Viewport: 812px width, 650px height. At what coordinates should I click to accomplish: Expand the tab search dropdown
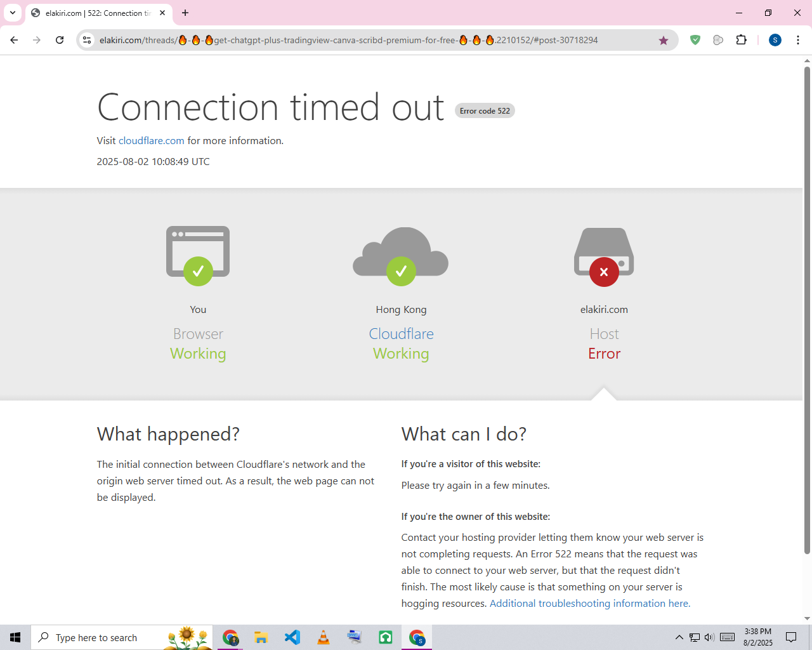click(13, 13)
